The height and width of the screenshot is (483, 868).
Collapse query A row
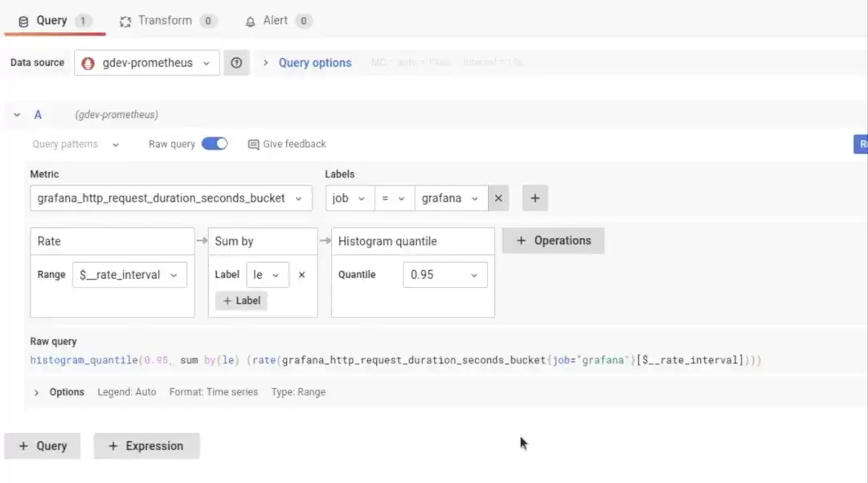(17, 115)
